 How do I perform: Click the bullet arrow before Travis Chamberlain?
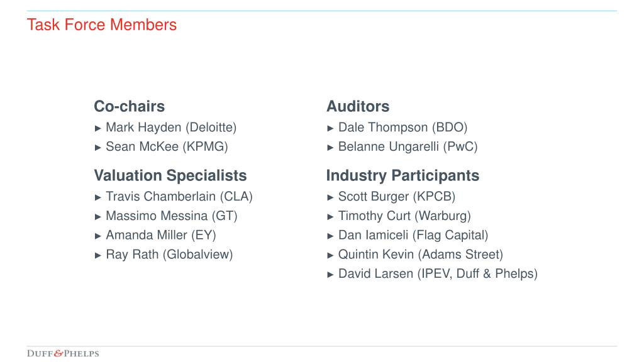click(97, 197)
